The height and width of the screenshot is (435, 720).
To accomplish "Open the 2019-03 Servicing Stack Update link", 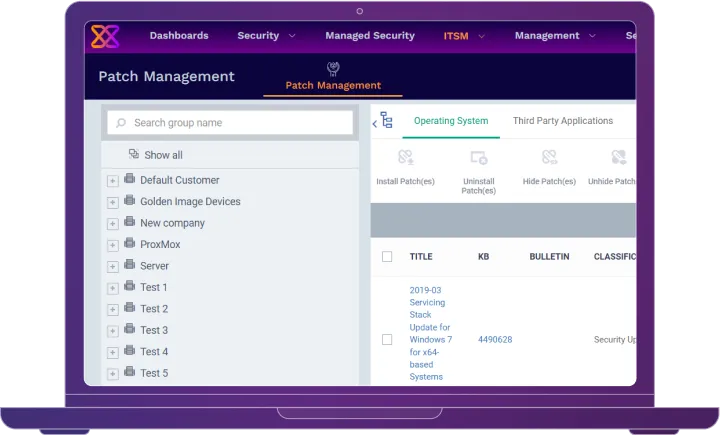I will coord(430,333).
